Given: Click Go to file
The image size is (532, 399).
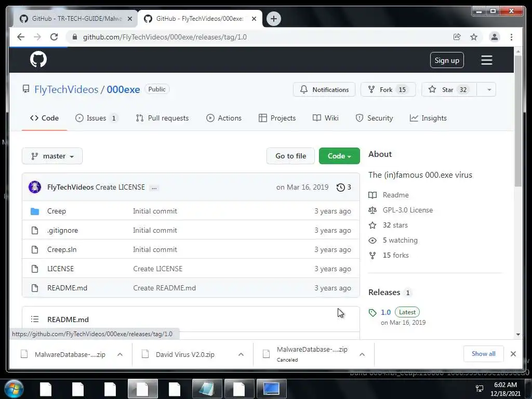Looking at the screenshot, I should click(290, 156).
